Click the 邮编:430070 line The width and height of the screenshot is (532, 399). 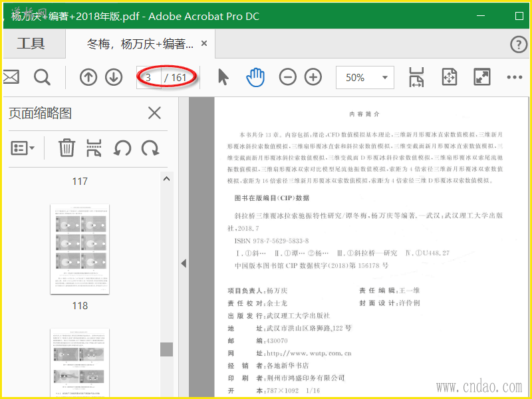(257, 340)
